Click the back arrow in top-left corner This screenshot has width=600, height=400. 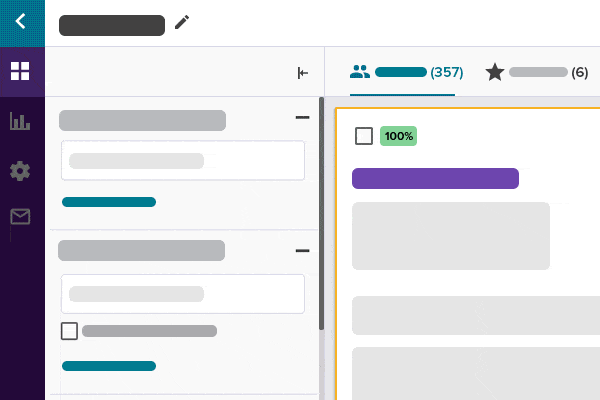[21, 22]
